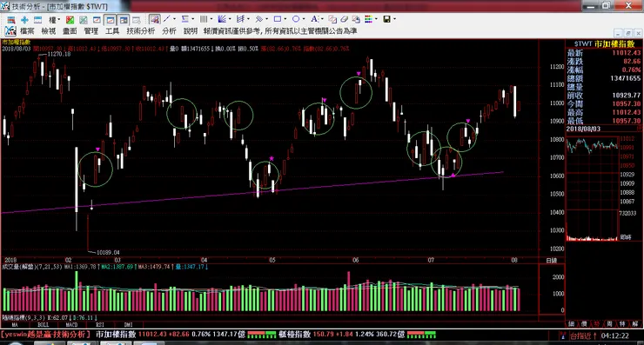Expand the ellipse tool dropdown arrow

tap(304, 19)
